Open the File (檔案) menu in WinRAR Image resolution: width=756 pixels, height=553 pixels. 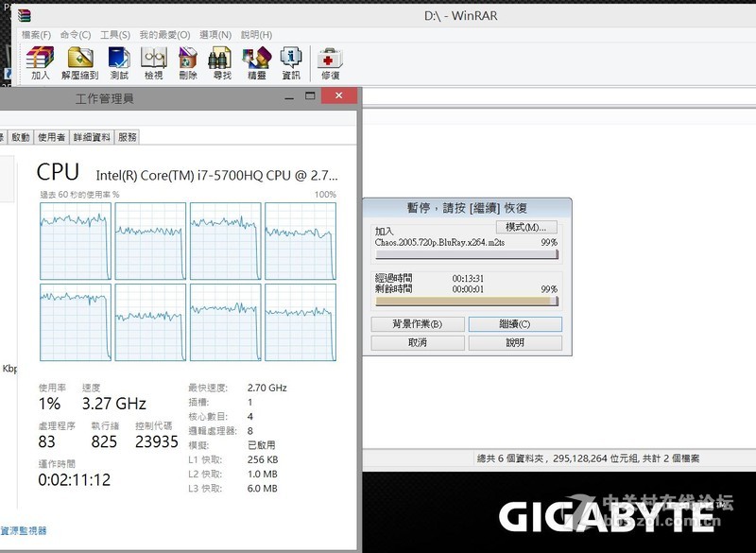tap(36, 35)
